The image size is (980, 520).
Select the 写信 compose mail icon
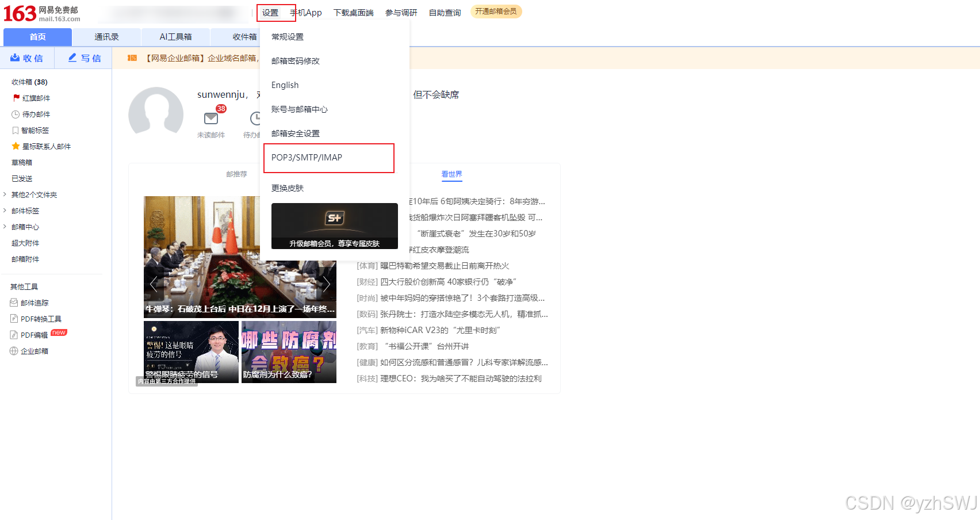(71, 58)
